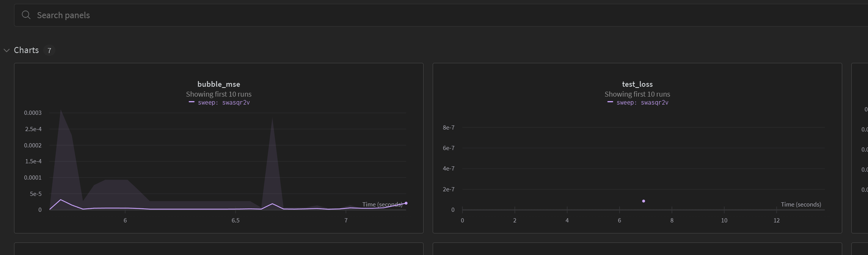Click the 12 x-axis tick in test_loss
Image resolution: width=868 pixels, height=255 pixels.
click(x=777, y=221)
